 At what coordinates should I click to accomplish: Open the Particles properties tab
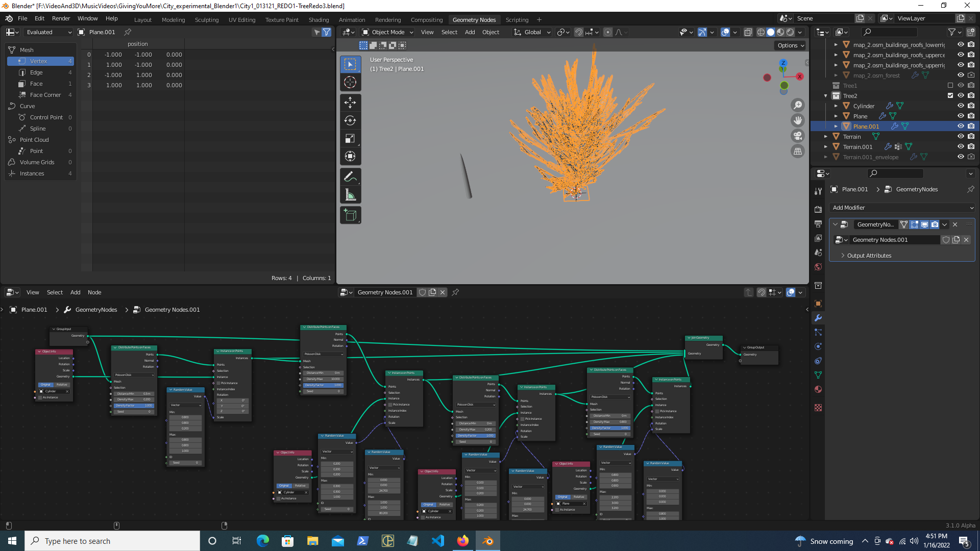pyautogui.click(x=818, y=332)
